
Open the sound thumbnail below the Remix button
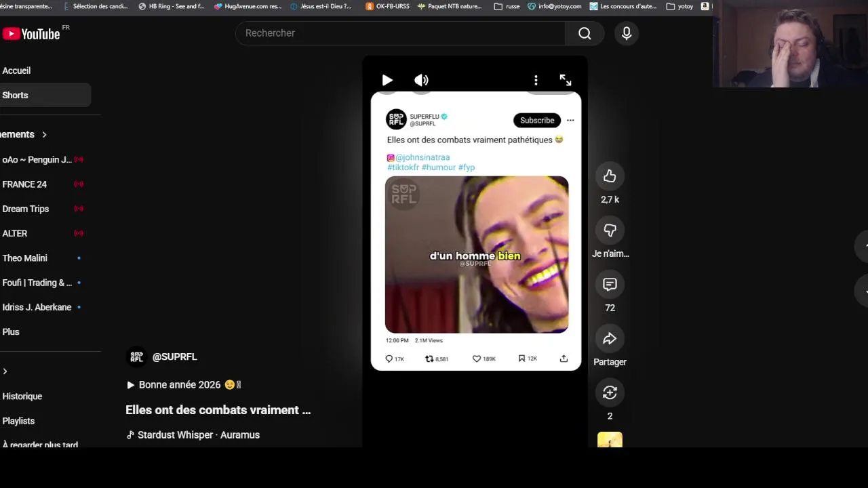pyautogui.click(x=610, y=440)
